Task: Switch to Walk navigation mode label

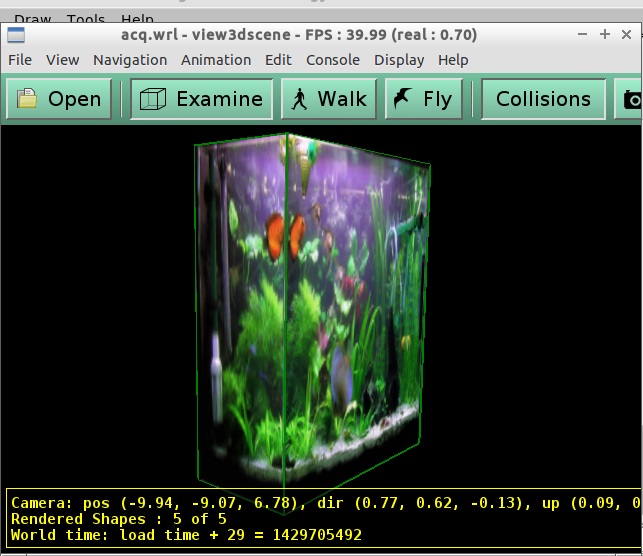Action: click(342, 99)
